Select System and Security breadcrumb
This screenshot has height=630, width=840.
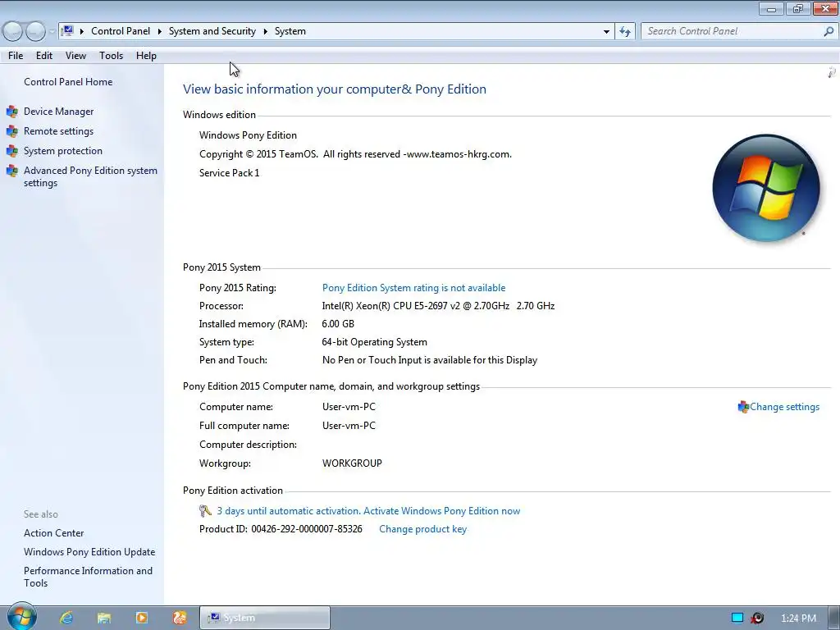[212, 31]
